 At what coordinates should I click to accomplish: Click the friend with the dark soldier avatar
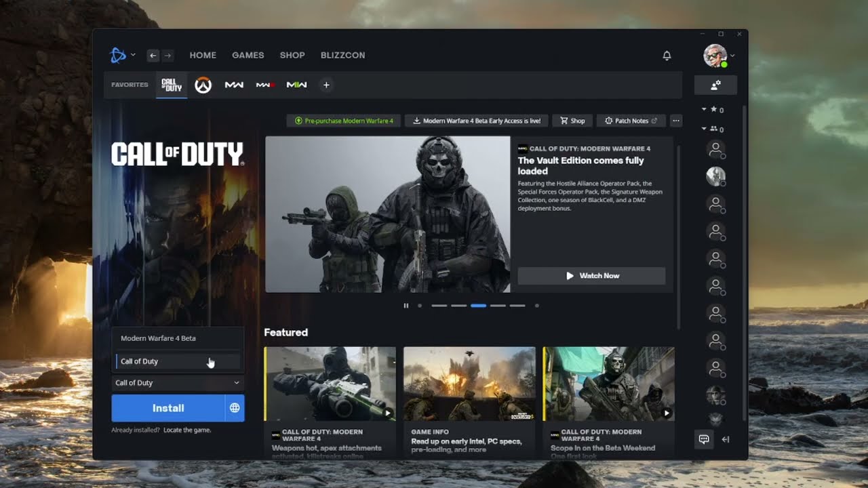pos(715,394)
